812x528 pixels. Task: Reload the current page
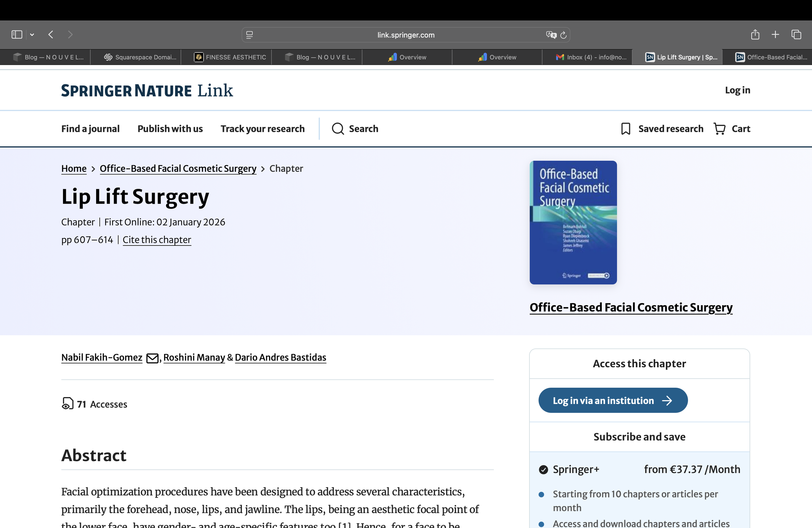[x=563, y=34]
